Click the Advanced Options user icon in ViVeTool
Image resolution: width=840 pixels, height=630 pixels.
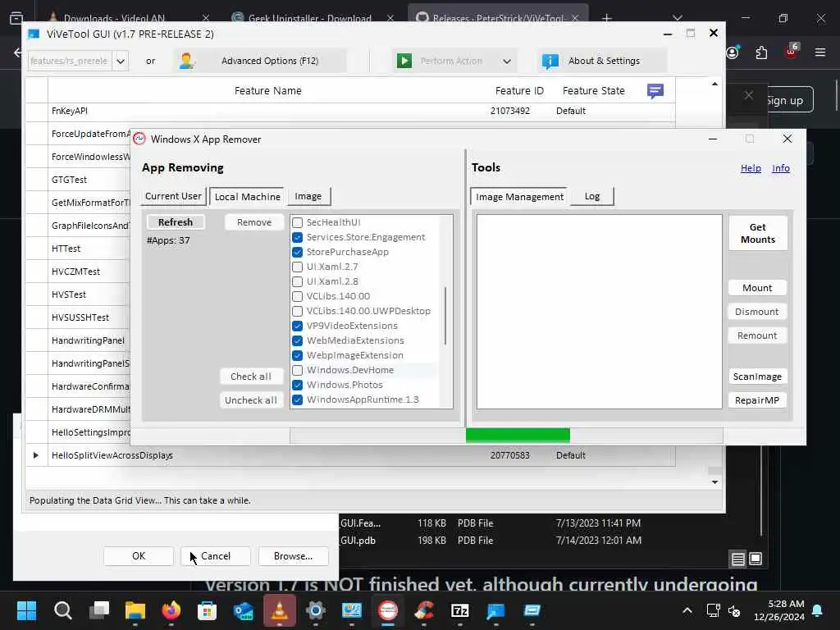[x=186, y=61]
